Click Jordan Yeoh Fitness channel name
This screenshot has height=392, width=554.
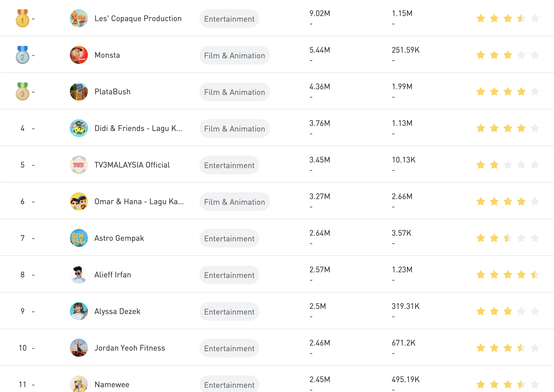pos(130,348)
